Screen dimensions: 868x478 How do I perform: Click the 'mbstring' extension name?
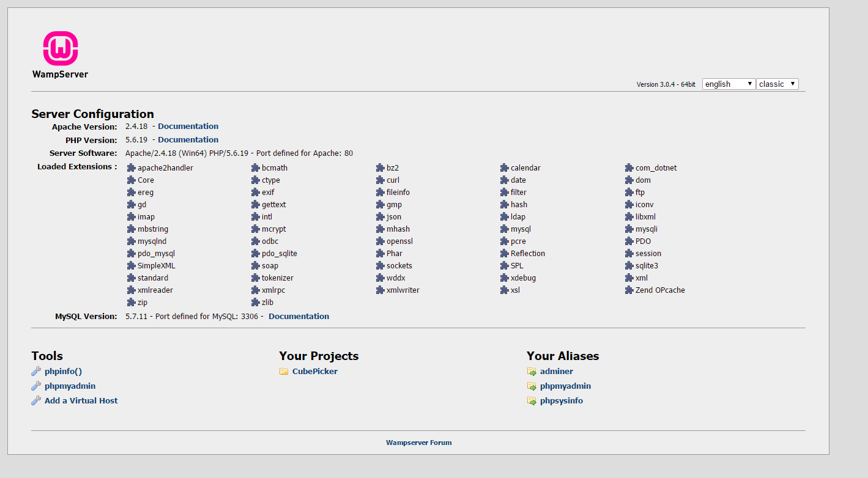(x=153, y=229)
